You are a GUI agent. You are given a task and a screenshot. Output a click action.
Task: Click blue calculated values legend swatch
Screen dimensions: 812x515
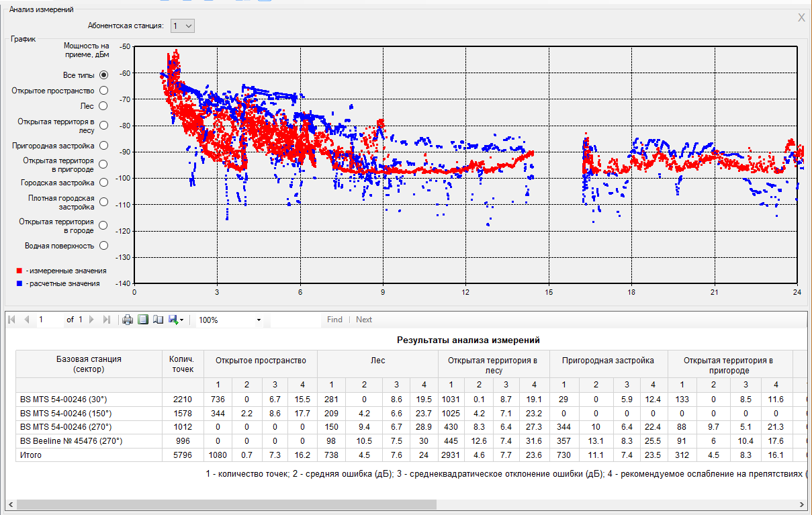point(19,283)
